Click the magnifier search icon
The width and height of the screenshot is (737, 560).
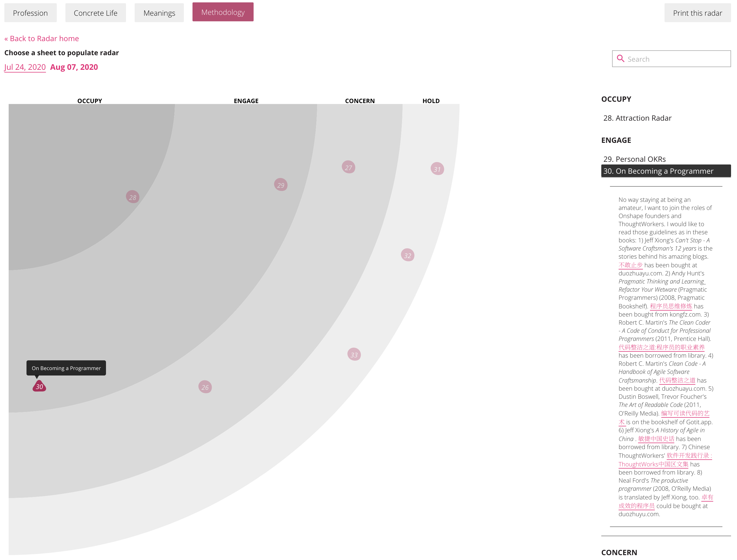pyautogui.click(x=620, y=59)
